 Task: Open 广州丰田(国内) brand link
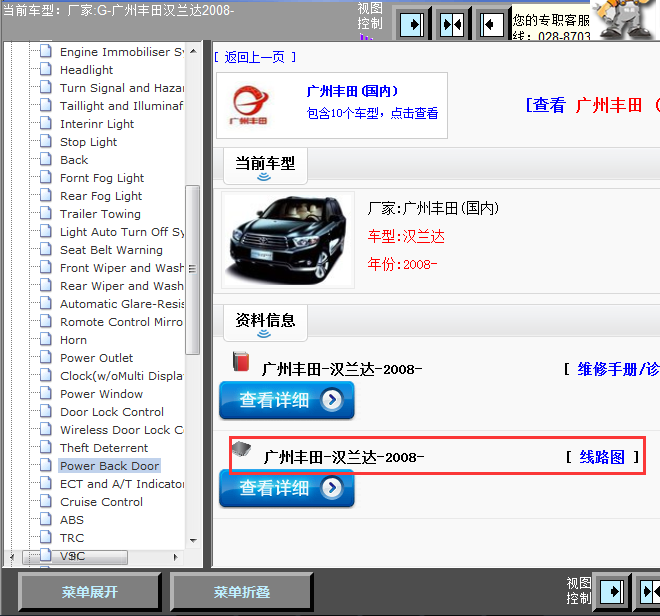click(x=352, y=91)
